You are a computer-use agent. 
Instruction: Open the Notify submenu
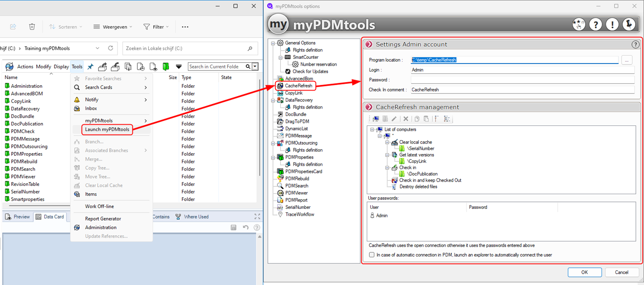(x=111, y=100)
